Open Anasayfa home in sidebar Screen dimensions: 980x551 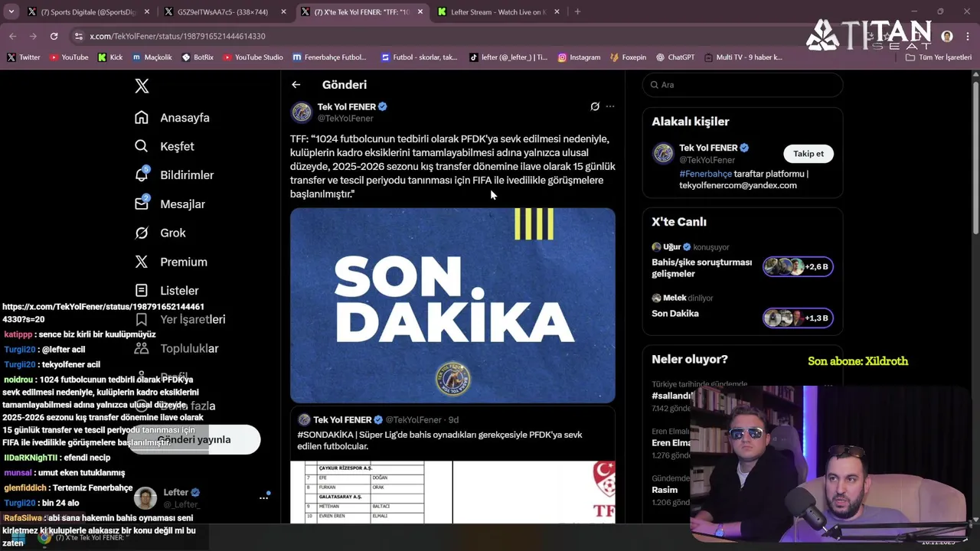coord(172,118)
